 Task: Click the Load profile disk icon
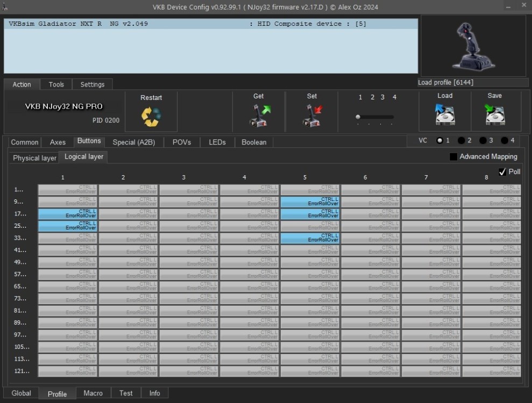point(445,114)
